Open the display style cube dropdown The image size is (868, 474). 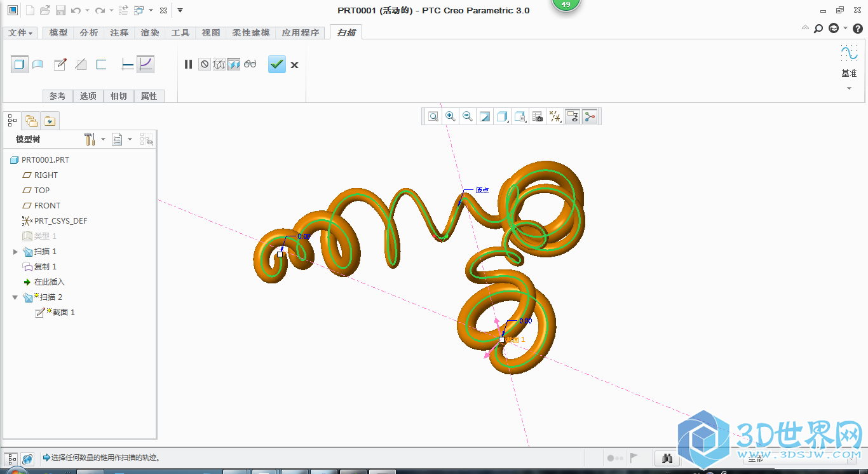tap(503, 116)
